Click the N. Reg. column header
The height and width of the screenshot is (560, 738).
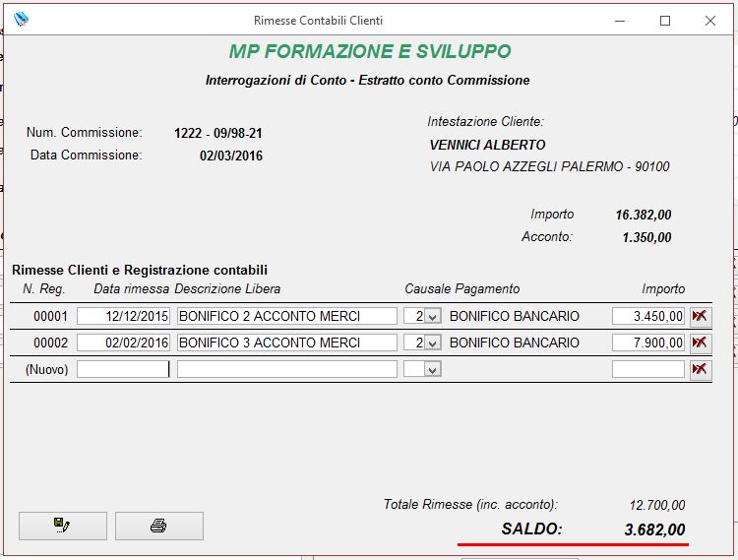pyautogui.click(x=43, y=289)
